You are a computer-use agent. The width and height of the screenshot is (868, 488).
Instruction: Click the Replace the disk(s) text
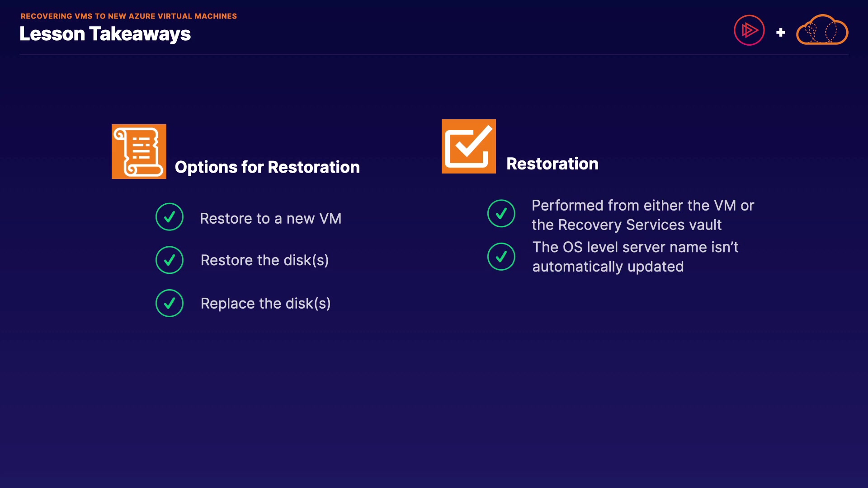(x=265, y=304)
